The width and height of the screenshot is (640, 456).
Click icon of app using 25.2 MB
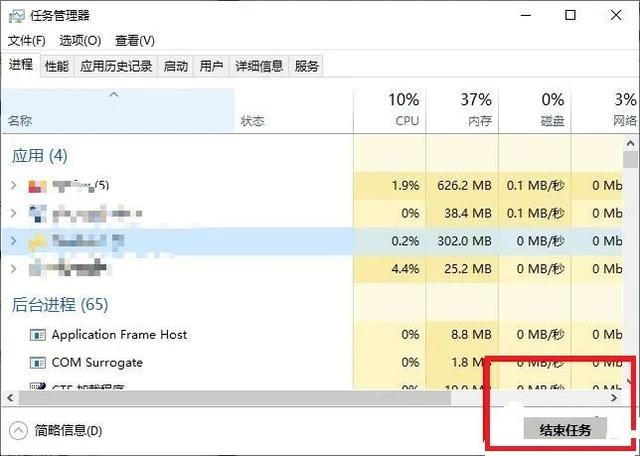point(36,268)
